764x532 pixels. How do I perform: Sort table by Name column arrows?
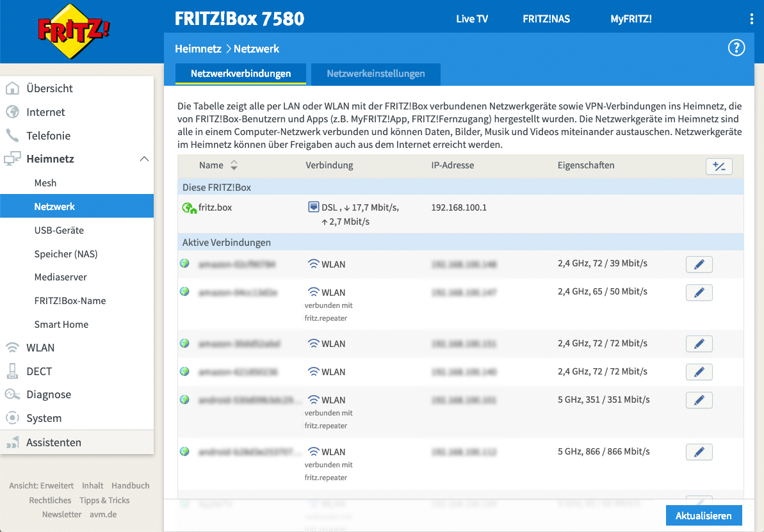point(234,165)
